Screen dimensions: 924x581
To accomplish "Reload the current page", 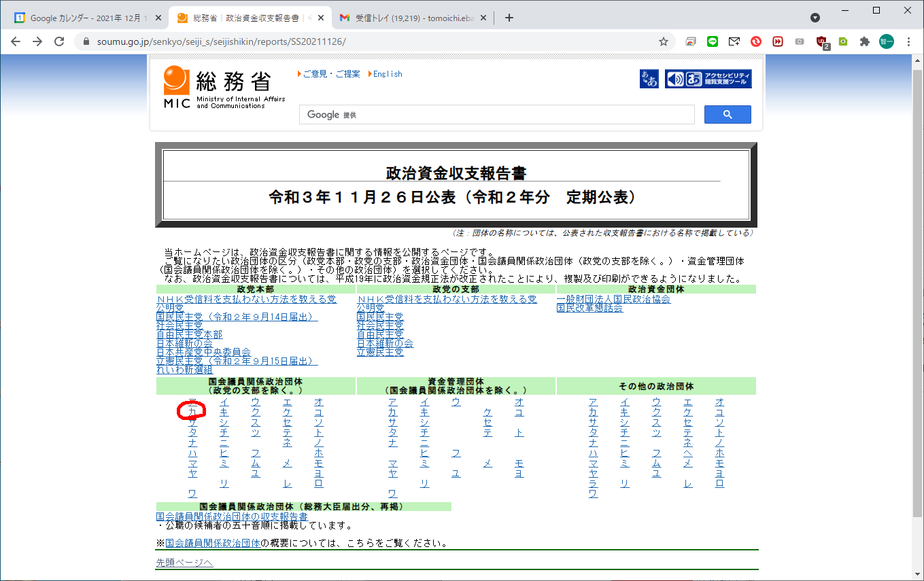I will coord(59,41).
